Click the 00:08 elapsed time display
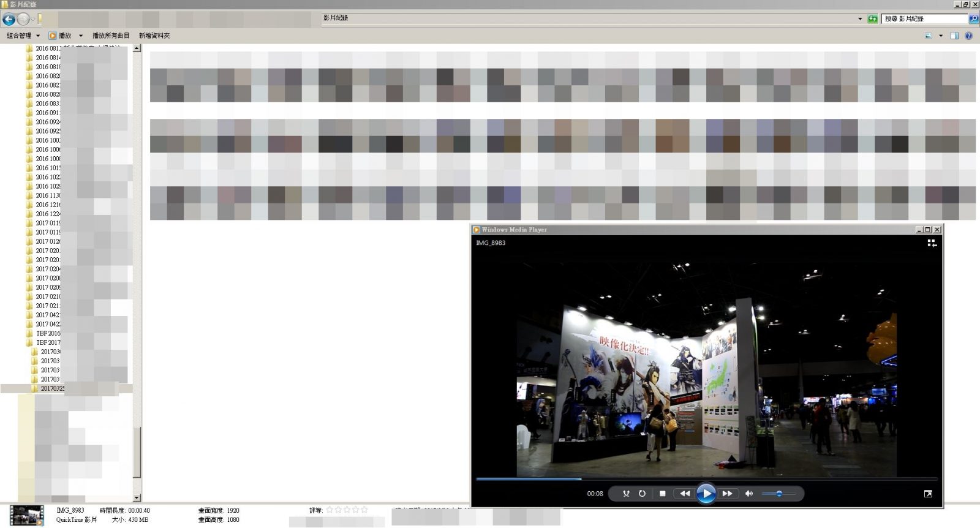 click(x=595, y=494)
